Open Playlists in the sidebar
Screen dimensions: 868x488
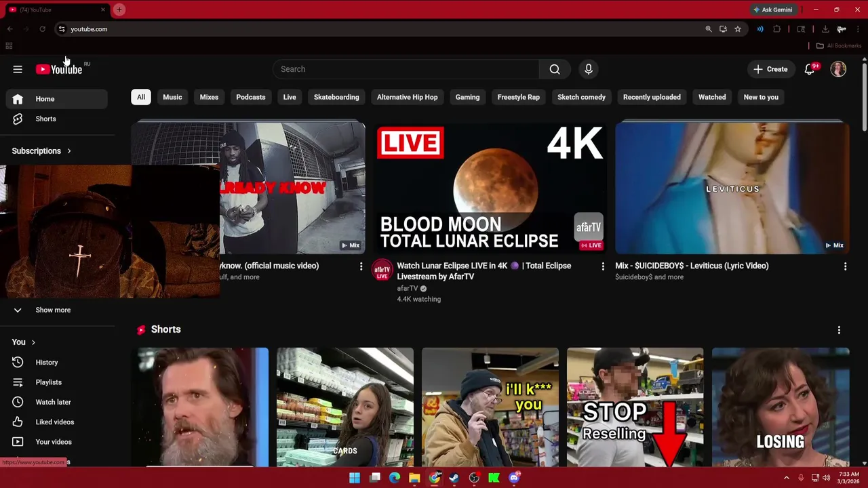pyautogui.click(x=57, y=382)
